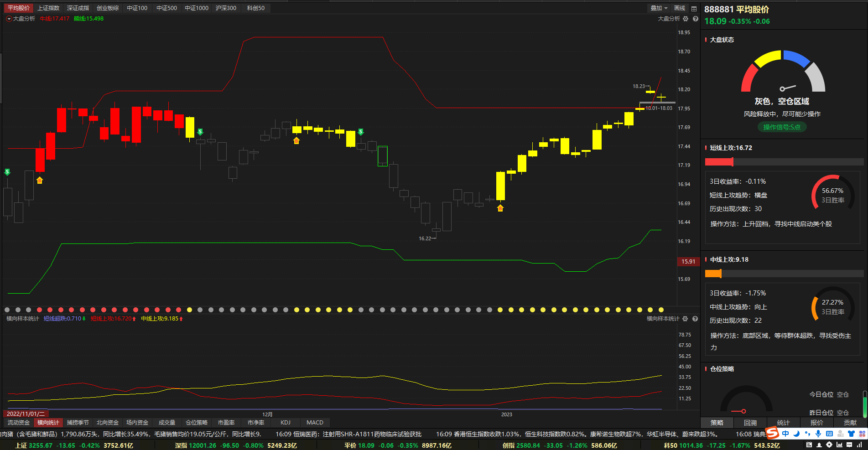Viewport: 868px width, 450px height.
Task: Switch sub-chart to 成交量
Action: coord(167,423)
